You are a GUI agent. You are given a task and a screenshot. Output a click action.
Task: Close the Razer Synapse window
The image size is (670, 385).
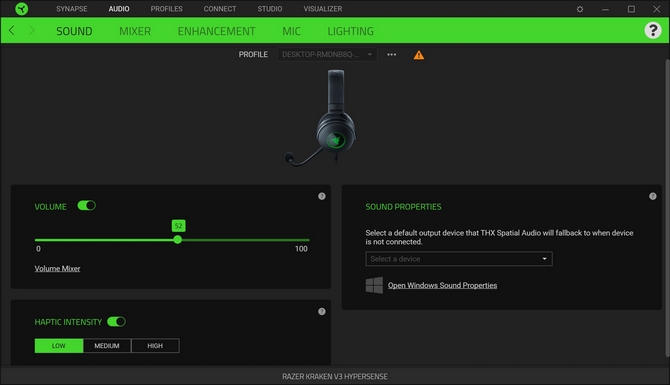657,9
